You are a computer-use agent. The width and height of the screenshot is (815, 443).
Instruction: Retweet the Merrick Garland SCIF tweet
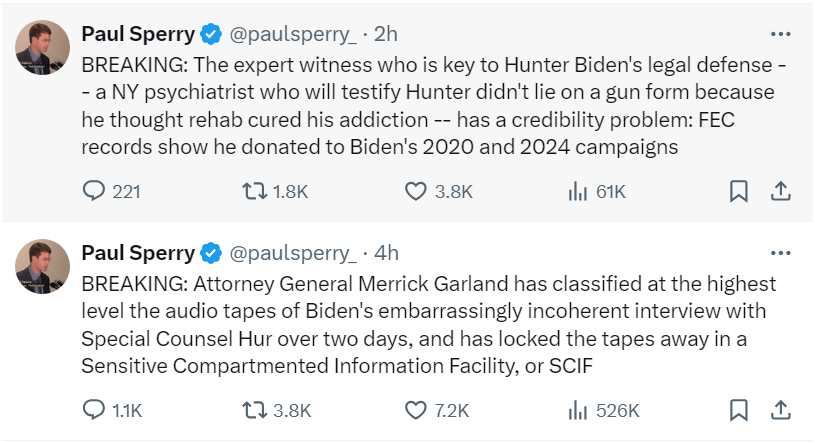coord(258,409)
